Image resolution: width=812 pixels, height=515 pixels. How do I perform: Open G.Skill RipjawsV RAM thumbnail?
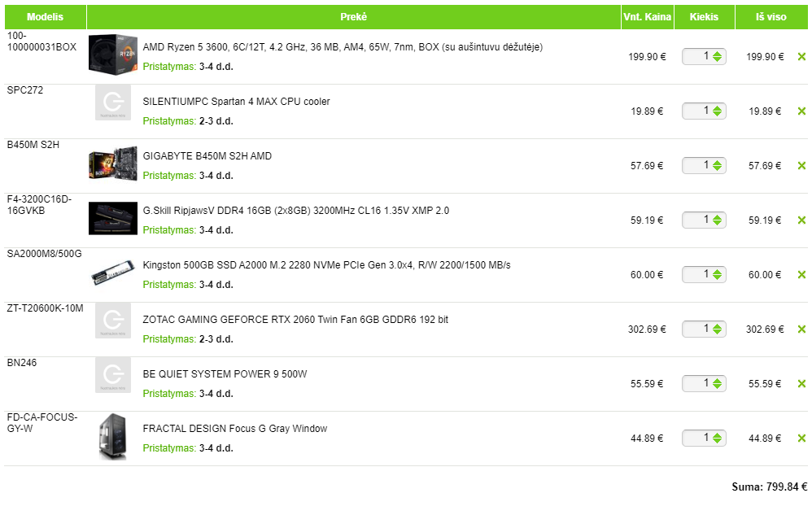(113, 218)
